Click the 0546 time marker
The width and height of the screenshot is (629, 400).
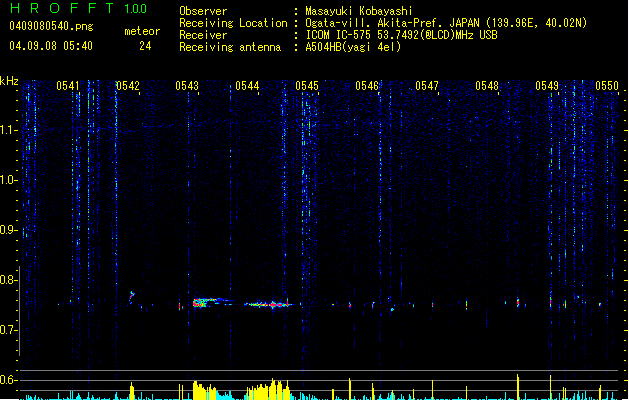(367, 86)
